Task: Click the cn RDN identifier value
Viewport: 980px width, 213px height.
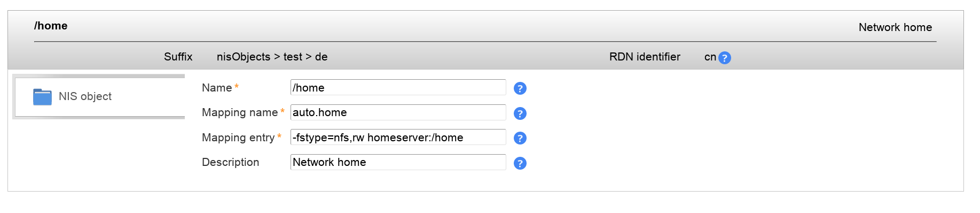Action: 710,57
